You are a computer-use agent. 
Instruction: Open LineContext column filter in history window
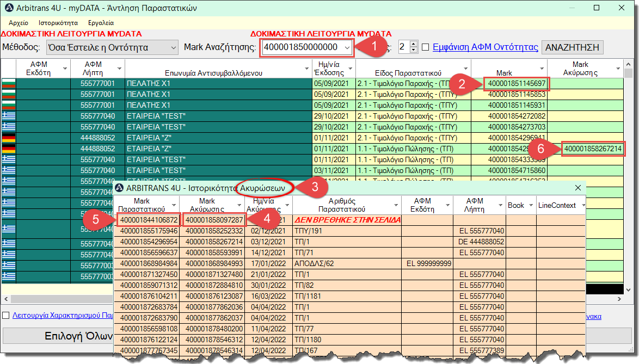(583, 205)
